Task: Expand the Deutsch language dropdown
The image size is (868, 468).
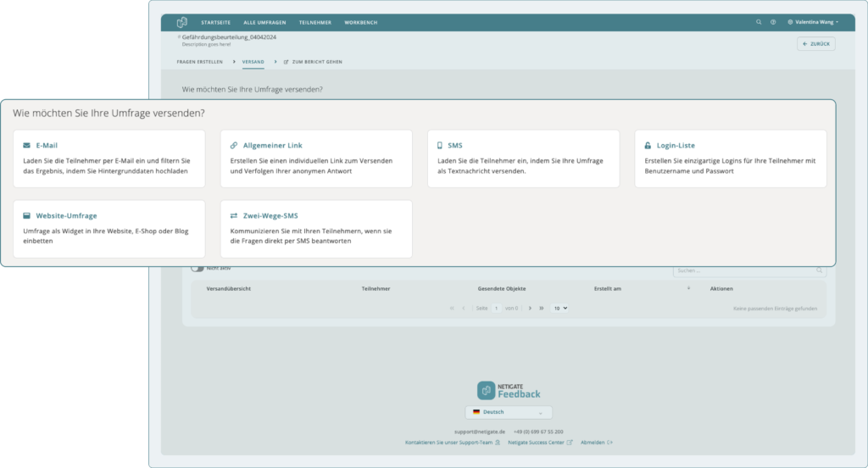Action: [x=509, y=412]
